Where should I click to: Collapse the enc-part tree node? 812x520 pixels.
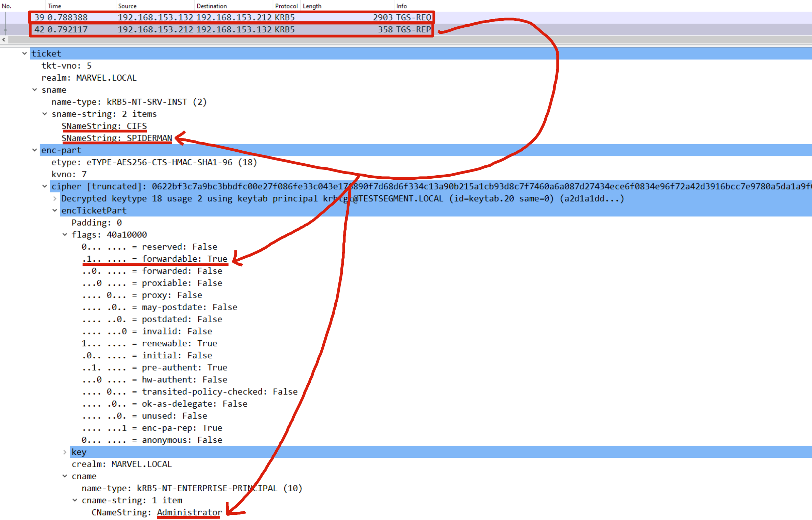pos(34,150)
